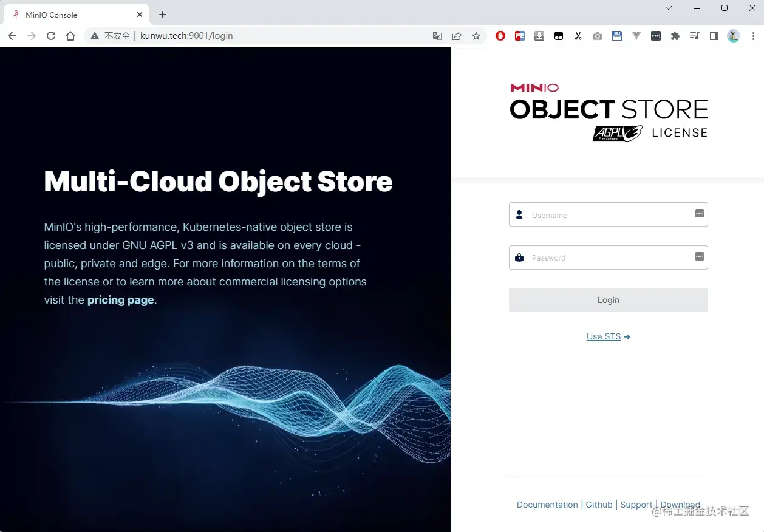The image size is (764, 532).
Task: Go to the browser home page
Action: click(70, 36)
